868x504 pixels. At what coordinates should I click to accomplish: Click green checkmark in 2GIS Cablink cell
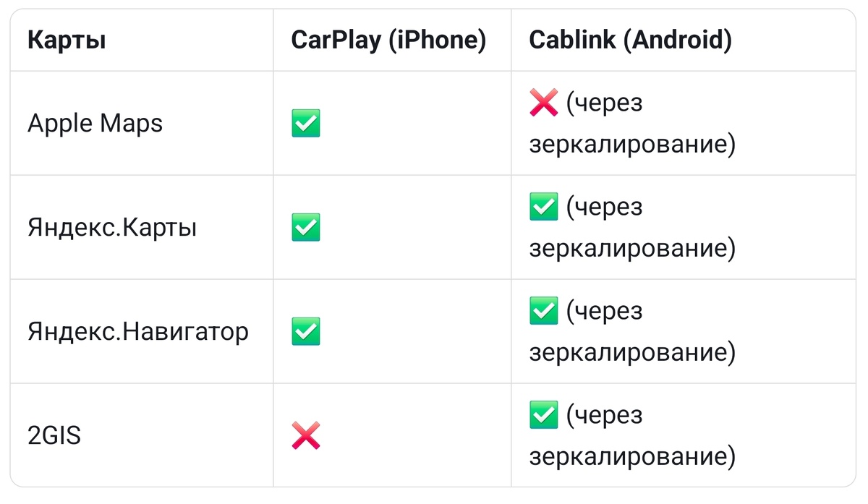(x=543, y=416)
